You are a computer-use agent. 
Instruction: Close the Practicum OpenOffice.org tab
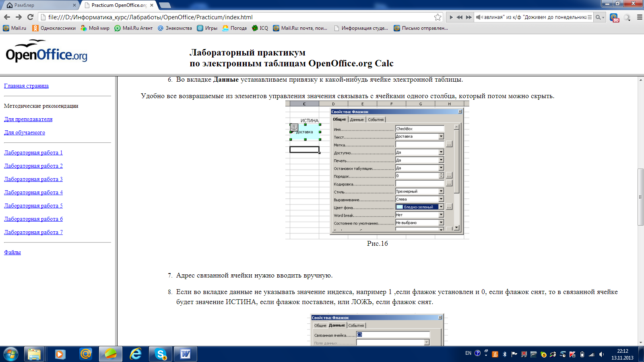coord(152,5)
